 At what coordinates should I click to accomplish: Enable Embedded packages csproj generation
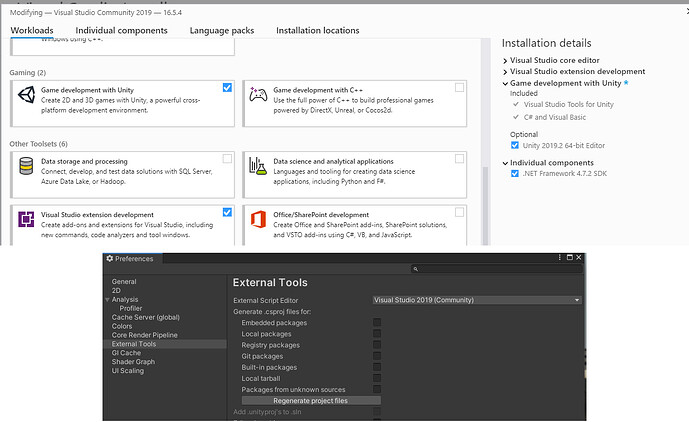tap(377, 322)
